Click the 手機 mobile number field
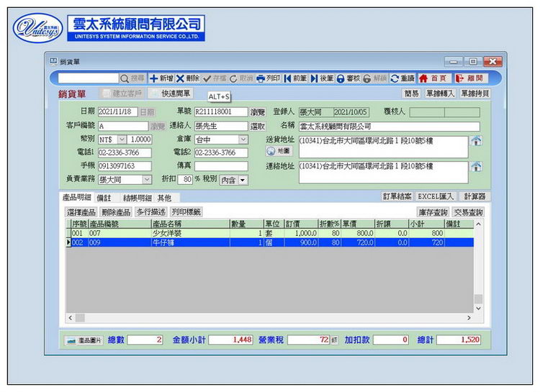540x392 pixels. [125, 166]
